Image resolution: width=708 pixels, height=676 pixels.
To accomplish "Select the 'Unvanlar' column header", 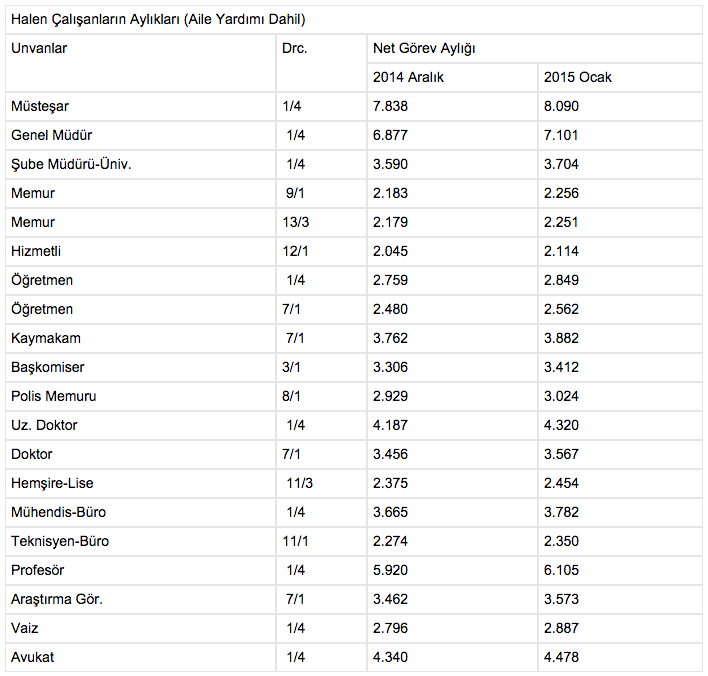I will coord(39,48).
